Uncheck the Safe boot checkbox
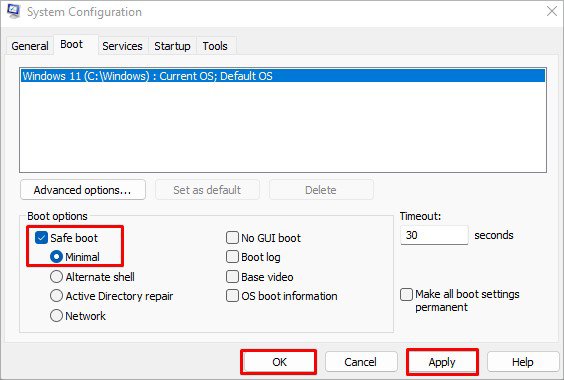 coord(41,238)
